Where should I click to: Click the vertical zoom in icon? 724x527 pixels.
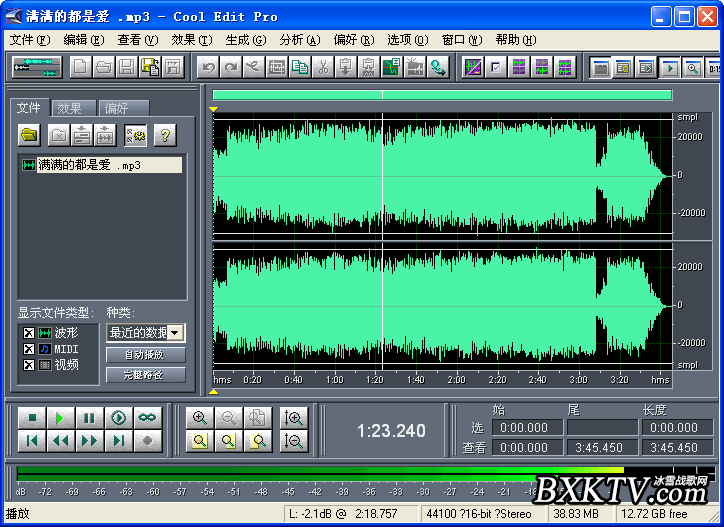coord(294,418)
